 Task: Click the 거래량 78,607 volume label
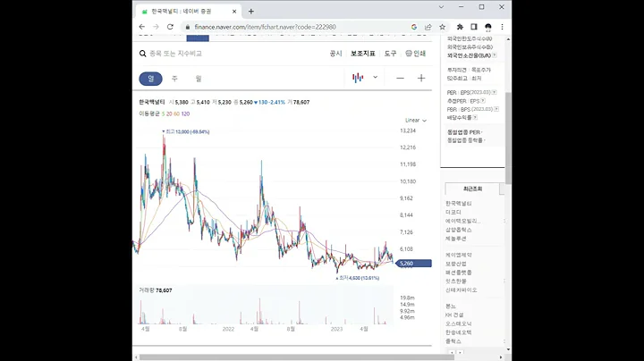[x=156, y=290]
